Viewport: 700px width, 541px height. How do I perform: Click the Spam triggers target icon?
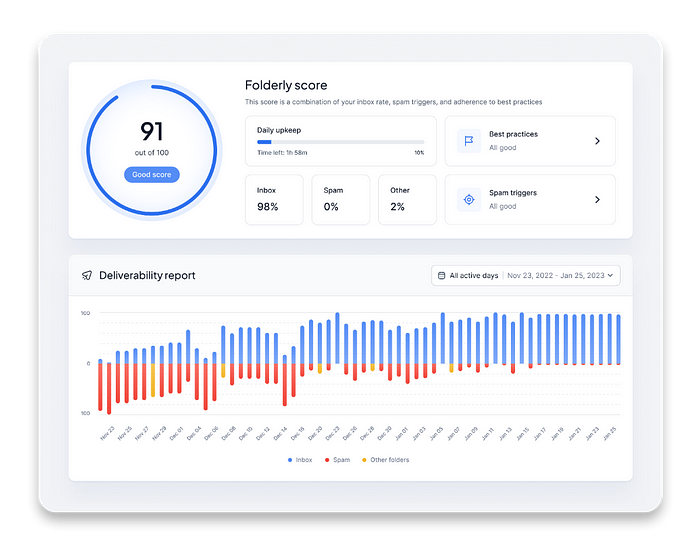469,200
